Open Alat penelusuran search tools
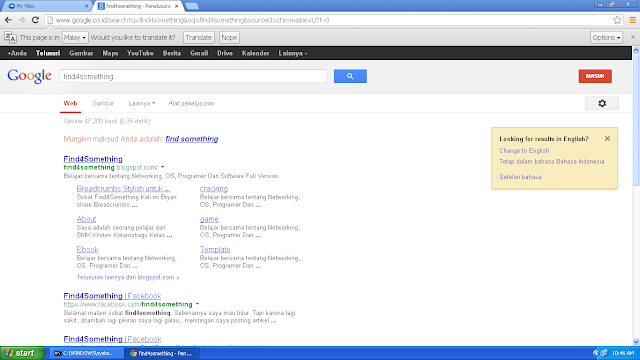Image resolution: width=640 pixels, height=360 pixels. pyautogui.click(x=191, y=103)
